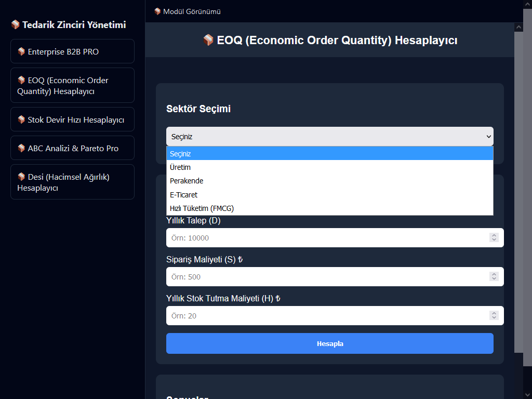The width and height of the screenshot is (532, 399).
Task: Select Perakende sector option
Action: pos(329,181)
